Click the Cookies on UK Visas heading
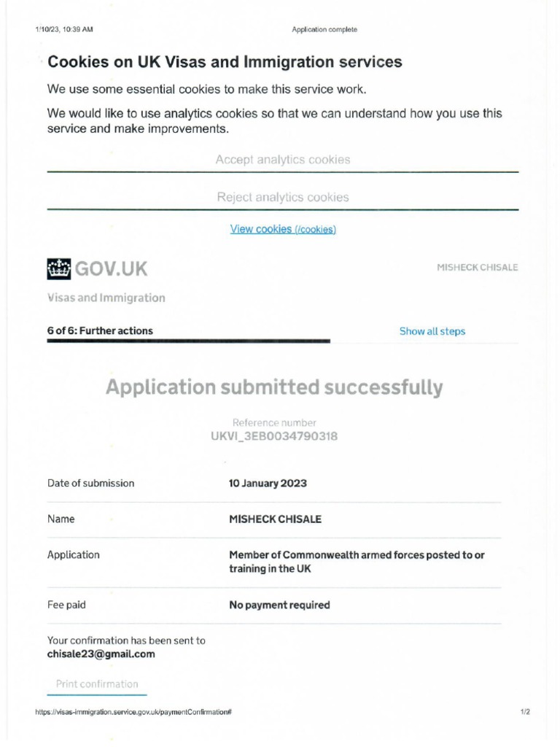 pyautogui.click(x=225, y=62)
